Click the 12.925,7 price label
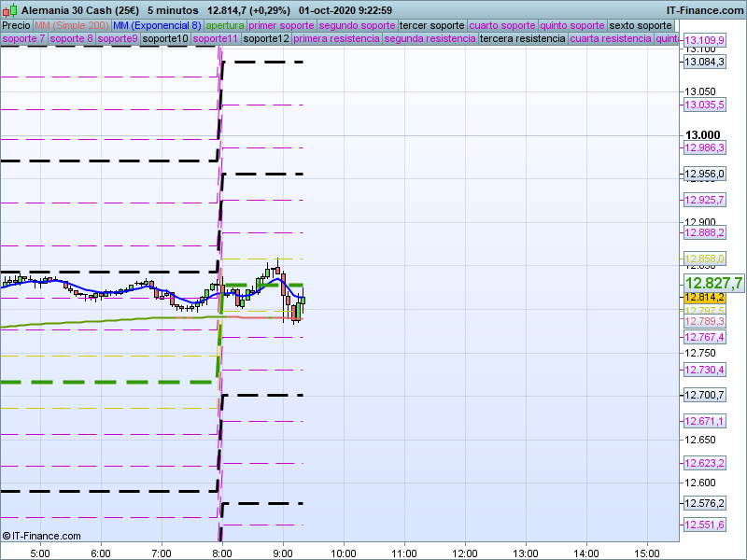Image resolution: width=747 pixels, height=560 pixels. pyautogui.click(x=705, y=200)
